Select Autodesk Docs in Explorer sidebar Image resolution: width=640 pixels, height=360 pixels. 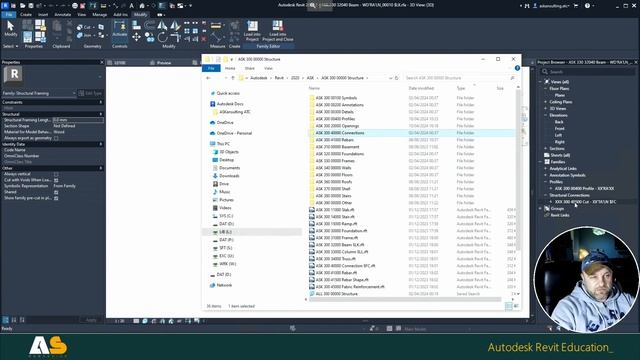point(229,104)
